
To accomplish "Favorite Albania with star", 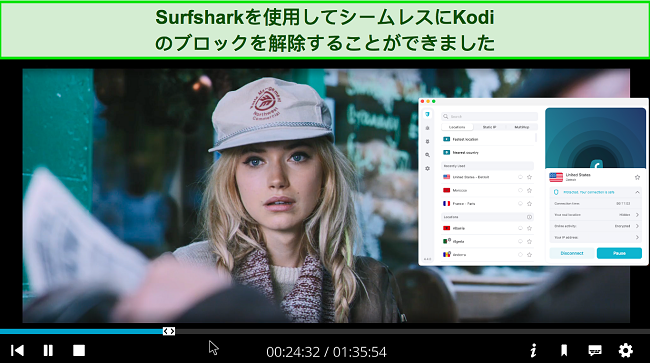I will (x=529, y=228).
